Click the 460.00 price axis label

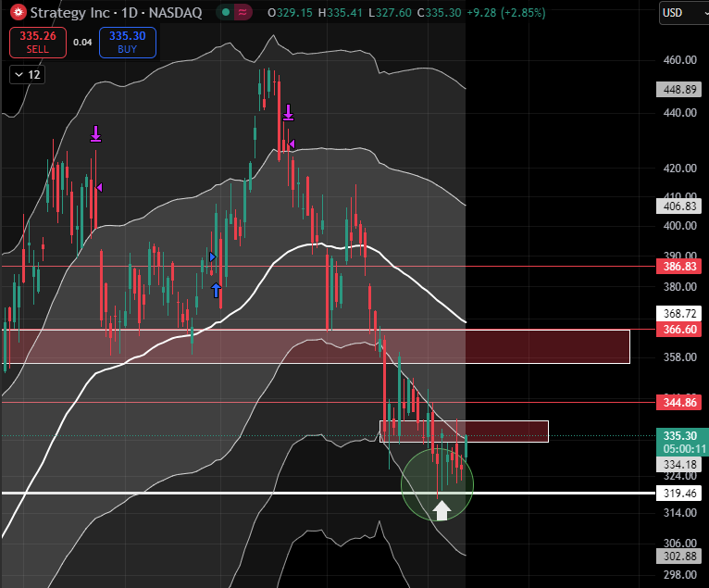pyautogui.click(x=679, y=59)
